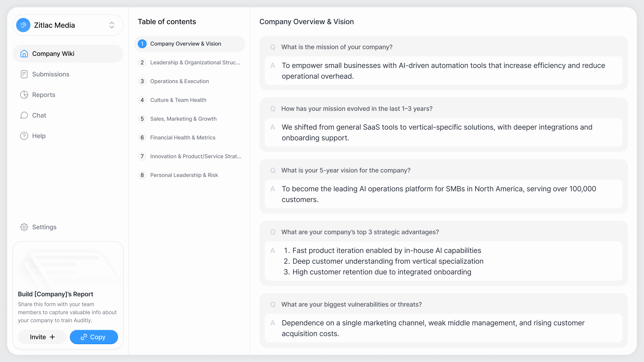
Task: Click the link icon on Copy button
Action: click(84, 337)
